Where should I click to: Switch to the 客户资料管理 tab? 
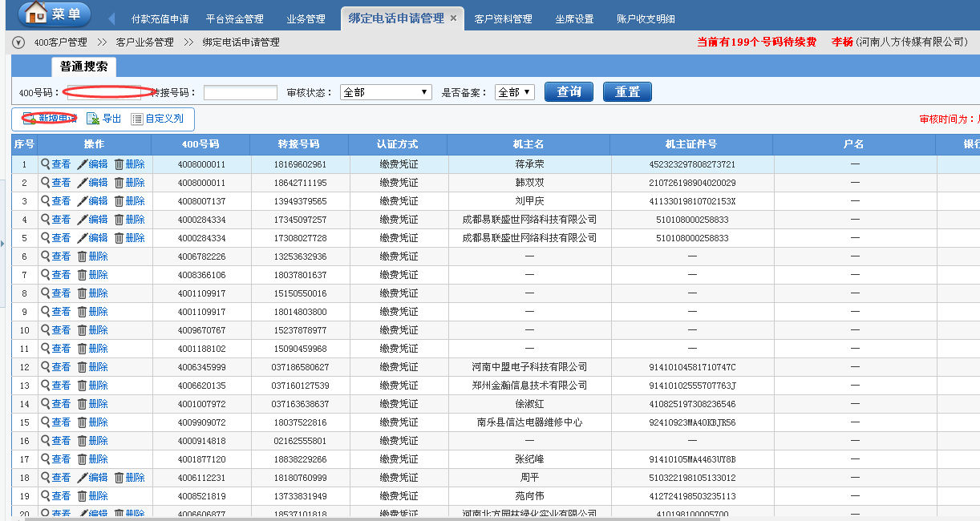click(503, 18)
